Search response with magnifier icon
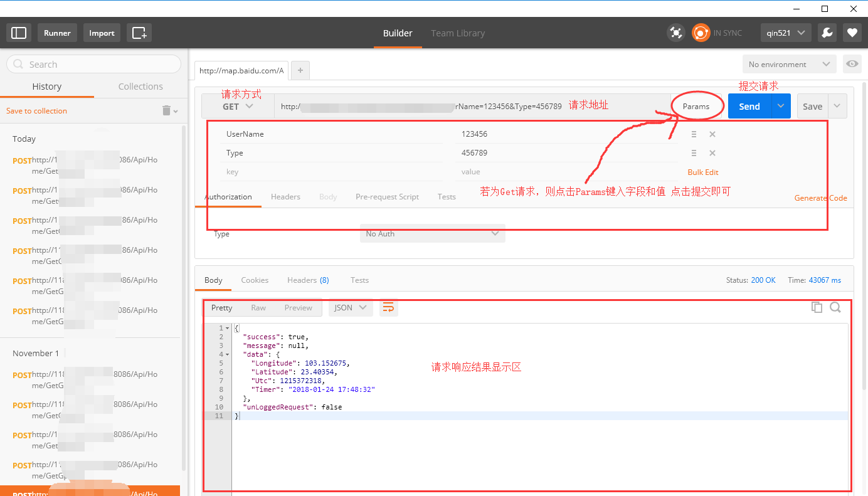The height and width of the screenshot is (496, 868). 835,307
